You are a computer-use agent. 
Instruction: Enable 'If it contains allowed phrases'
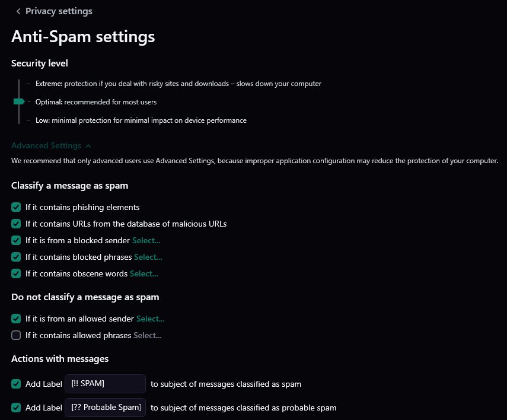tap(16, 335)
